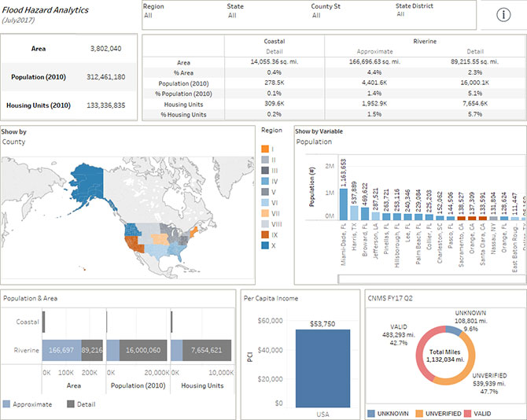527x420 pixels.
Task: Open Show by Variable Population selector
Action: [x=314, y=142]
